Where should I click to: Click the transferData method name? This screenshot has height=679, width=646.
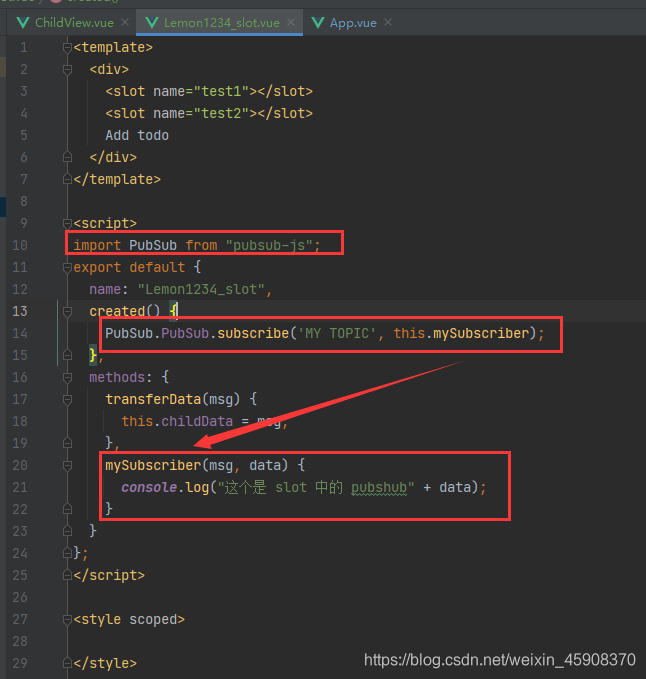pos(153,399)
